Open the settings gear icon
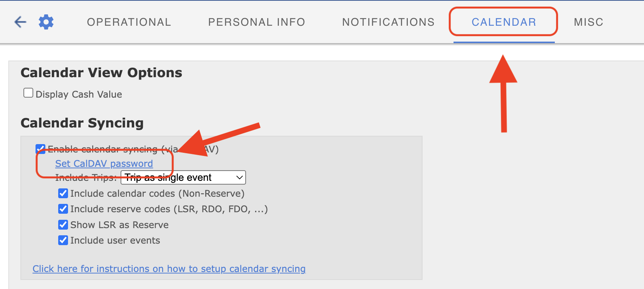The height and width of the screenshot is (289, 644). (46, 22)
